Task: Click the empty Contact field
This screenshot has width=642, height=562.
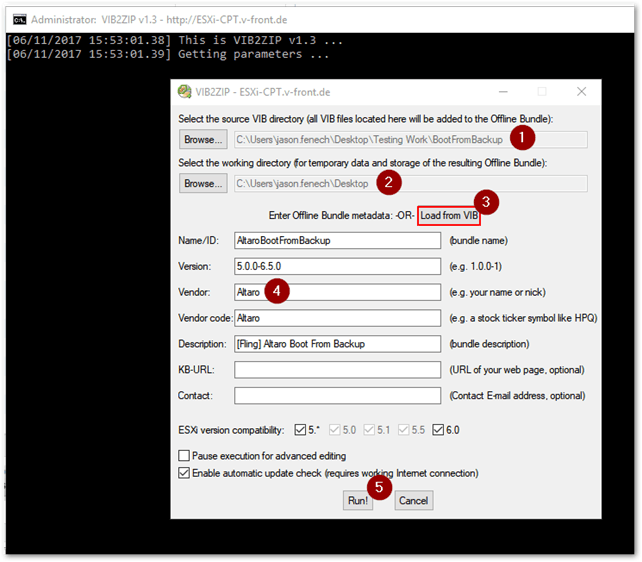Action: click(337, 395)
